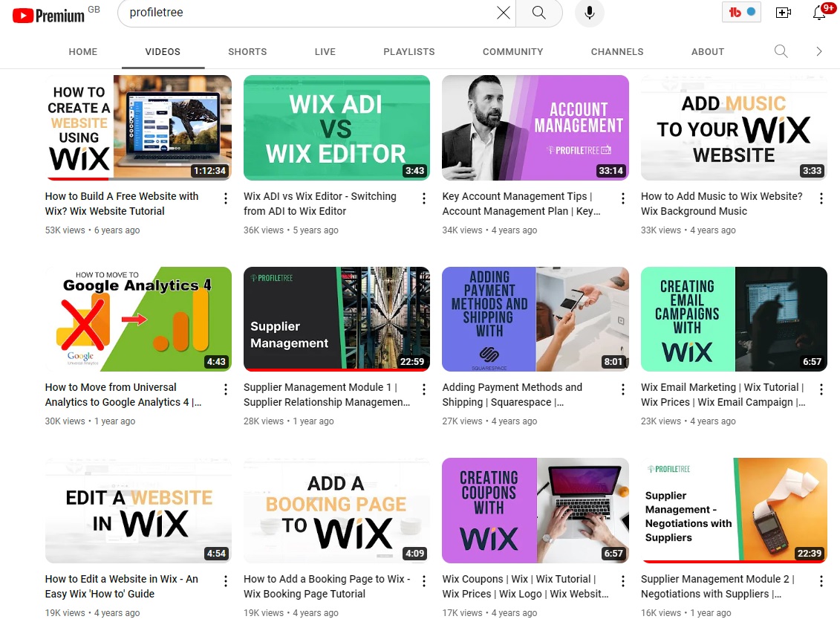Screen dimensions: 840x625
Task: Play the Wix ADI vs Wix Editor thumbnail
Action: (336, 128)
